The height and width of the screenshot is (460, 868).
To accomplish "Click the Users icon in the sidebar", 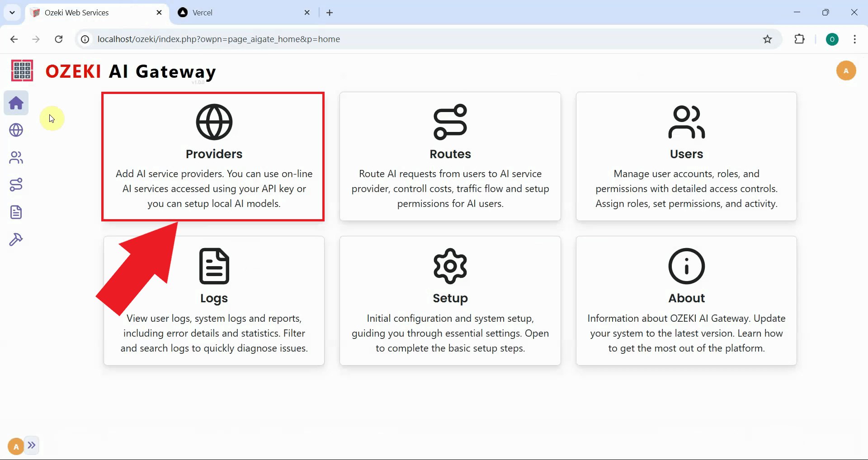I will point(16,158).
